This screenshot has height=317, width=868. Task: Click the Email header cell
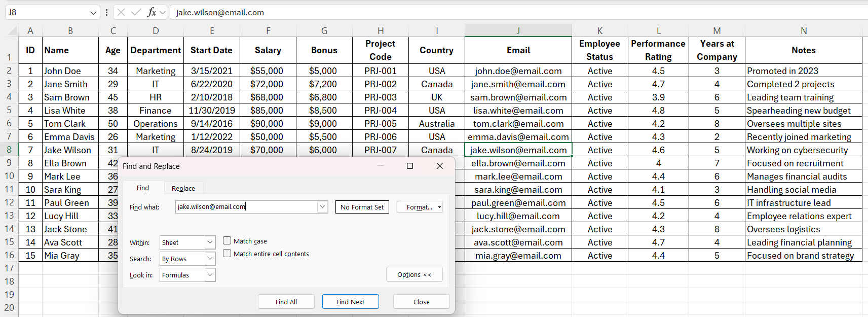pyautogui.click(x=518, y=50)
